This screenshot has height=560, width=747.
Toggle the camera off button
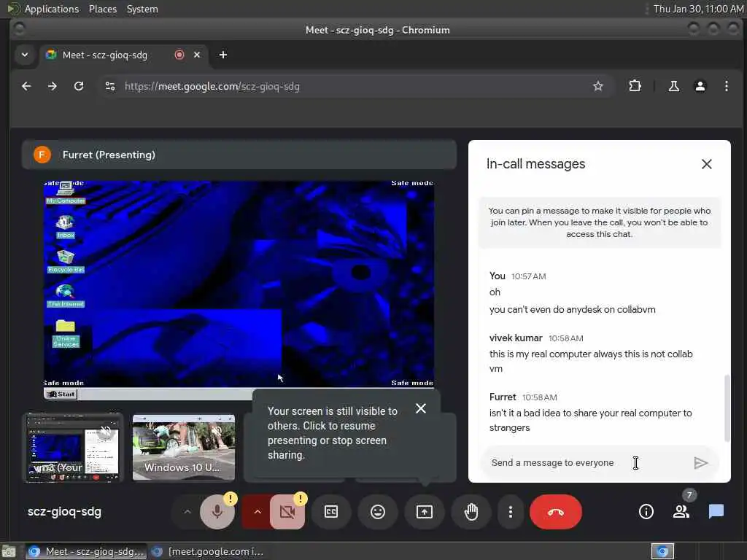click(x=287, y=512)
